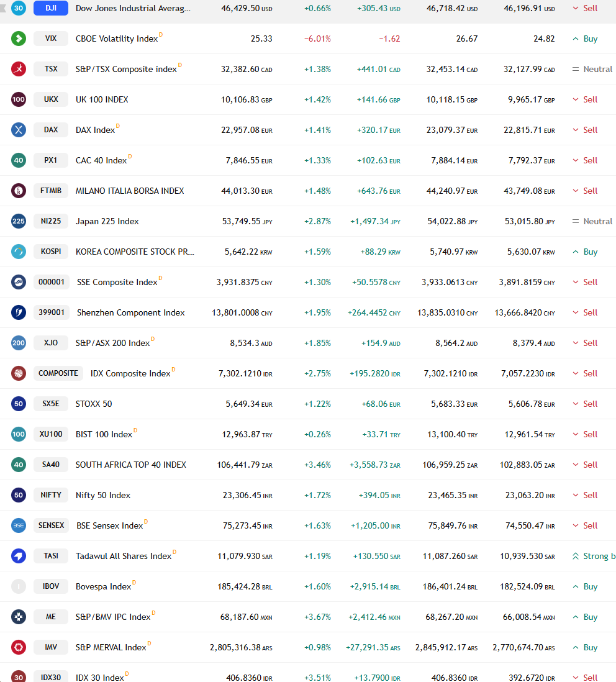Click the UK 100 index logo icon
616x682 pixels.
(x=18, y=99)
